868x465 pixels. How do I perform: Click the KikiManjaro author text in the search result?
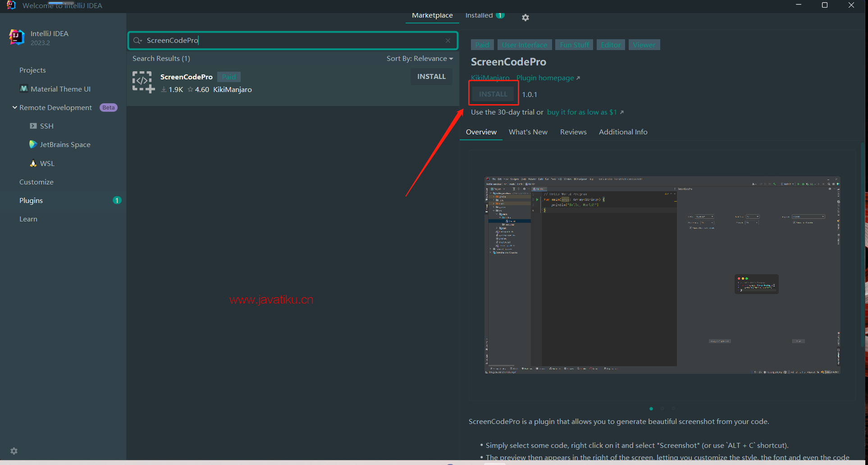[x=233, y=90]
